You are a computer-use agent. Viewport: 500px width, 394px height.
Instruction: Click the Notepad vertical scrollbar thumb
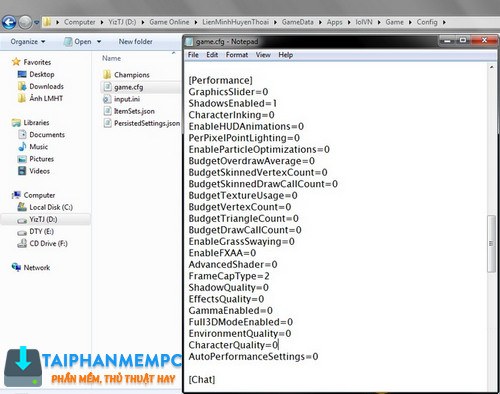pos(491,244)
